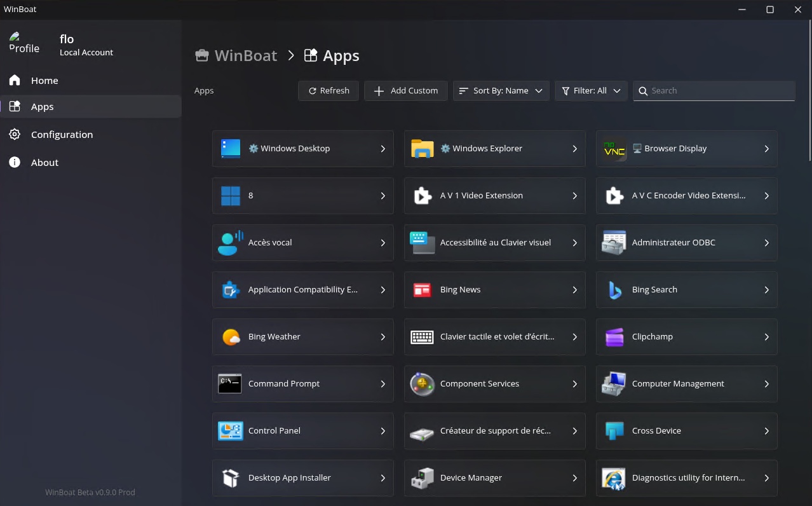Go to Home in sidebar
The width and height of the screenshot is (812, 506).
tap(44, 81)
